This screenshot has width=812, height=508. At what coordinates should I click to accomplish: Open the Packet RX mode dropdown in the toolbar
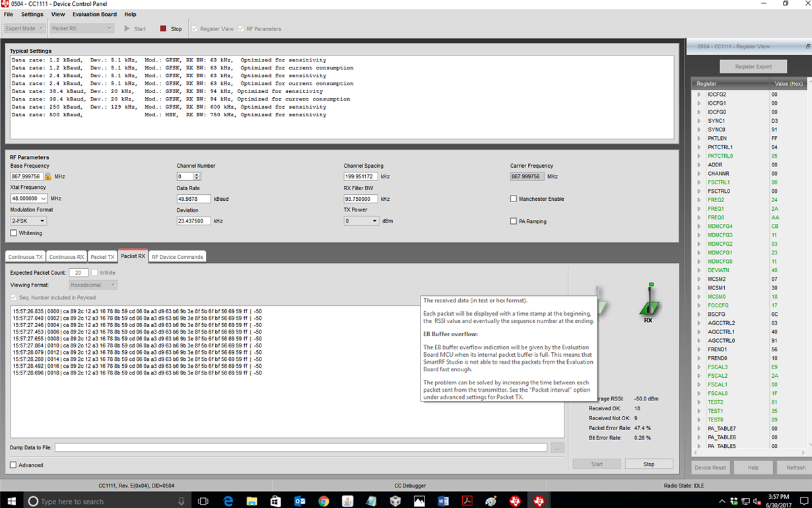click(x=82, y=28)
